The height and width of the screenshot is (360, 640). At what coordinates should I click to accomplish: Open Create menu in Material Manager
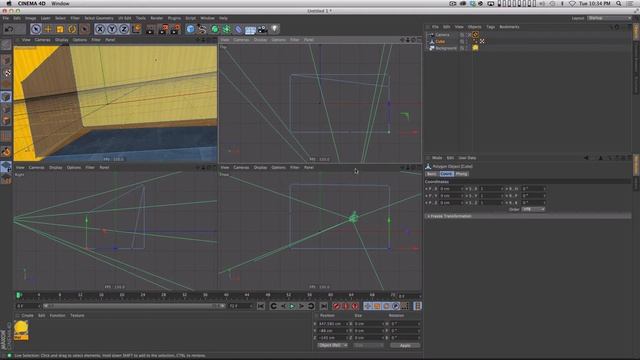[27, 316]
